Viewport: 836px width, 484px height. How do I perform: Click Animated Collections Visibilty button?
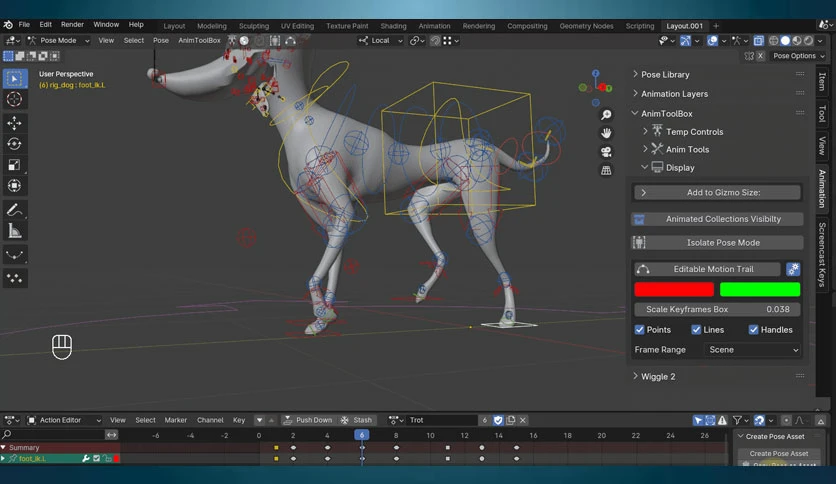[x=717, y=219]
